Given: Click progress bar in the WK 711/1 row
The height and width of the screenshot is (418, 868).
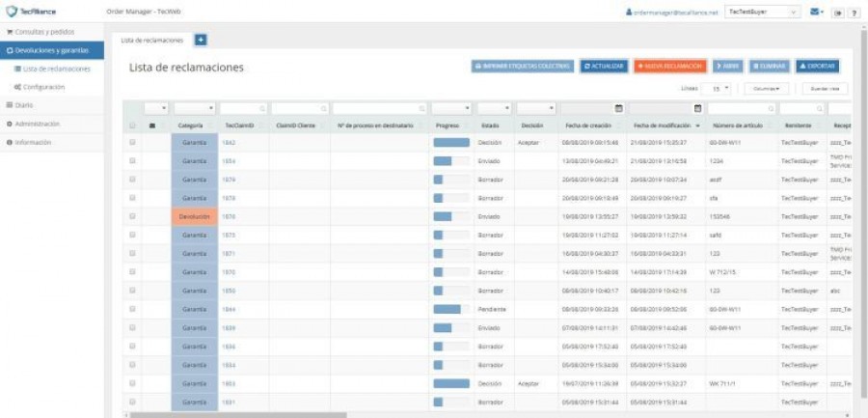Looking at the screenshot, I should click(x=451, y=383).
